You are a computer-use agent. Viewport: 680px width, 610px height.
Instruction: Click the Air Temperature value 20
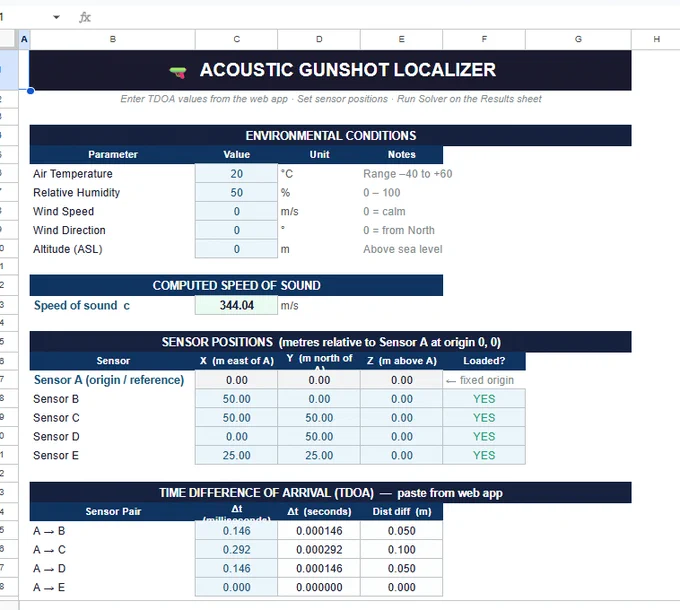236,174
